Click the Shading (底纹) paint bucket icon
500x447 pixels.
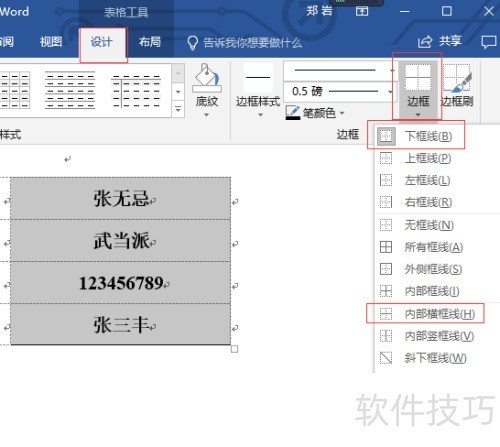click(207, 78)
